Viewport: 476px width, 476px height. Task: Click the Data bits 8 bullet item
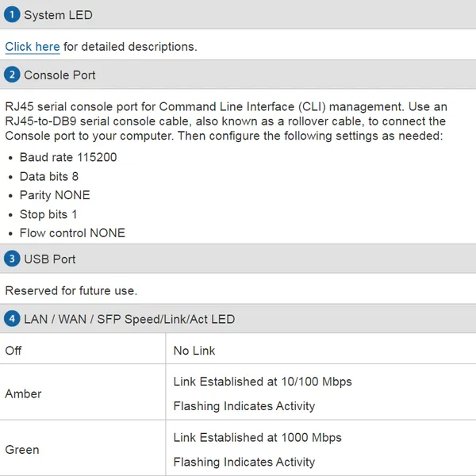(49, 176)
